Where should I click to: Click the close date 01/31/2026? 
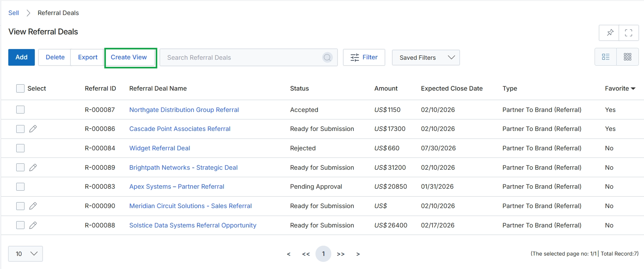pyautogui.click(x=437, y=186)
